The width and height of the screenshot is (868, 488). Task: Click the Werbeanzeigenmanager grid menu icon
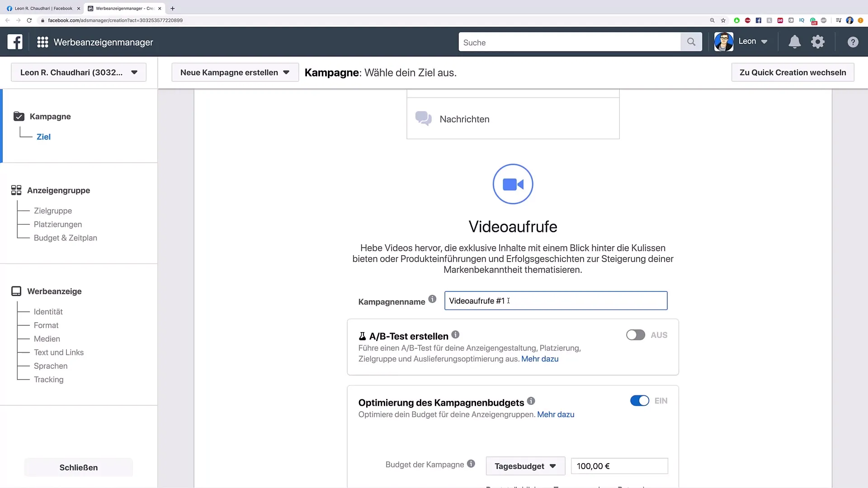point(43,42)
